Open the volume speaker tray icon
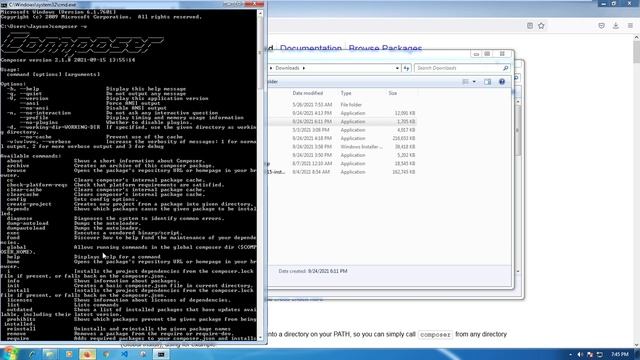 580,355
